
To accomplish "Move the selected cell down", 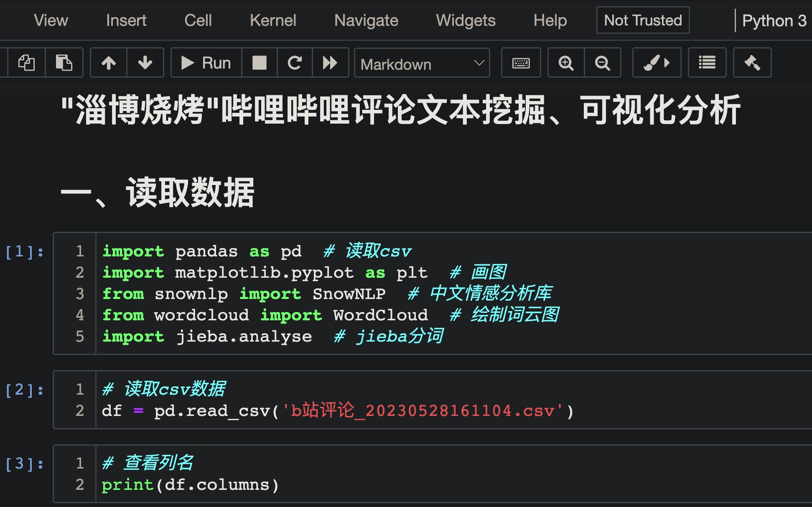I will pyautogui.click(x=145, y=63).
